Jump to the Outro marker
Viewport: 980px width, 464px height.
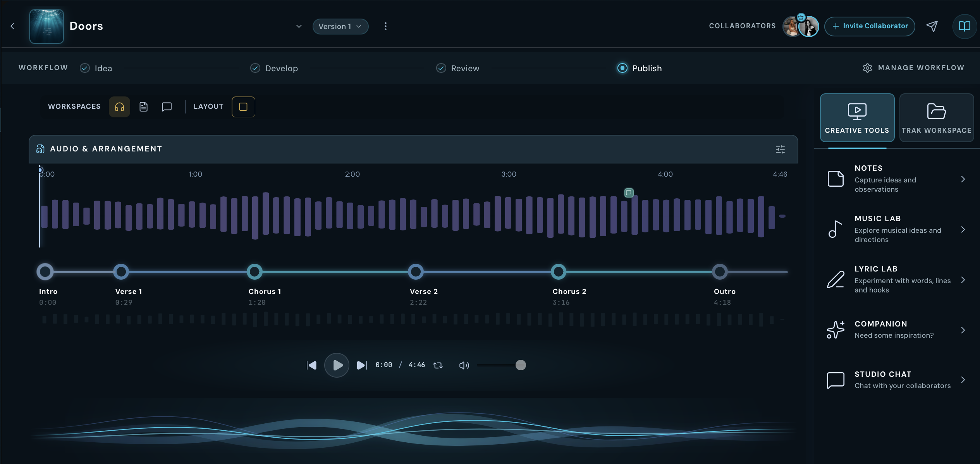pos(720,272)
